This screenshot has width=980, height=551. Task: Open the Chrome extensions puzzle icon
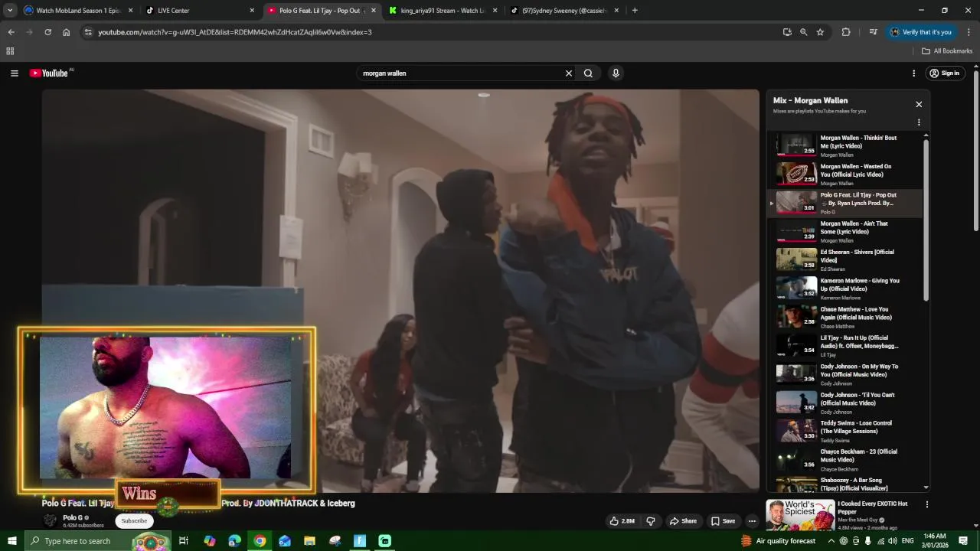click(x=846, y=32)
